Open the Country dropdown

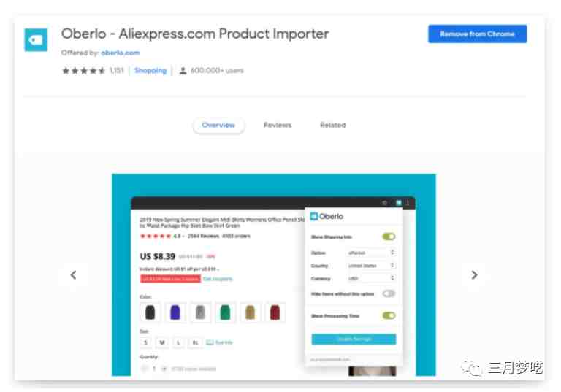[x=370, y=266]
